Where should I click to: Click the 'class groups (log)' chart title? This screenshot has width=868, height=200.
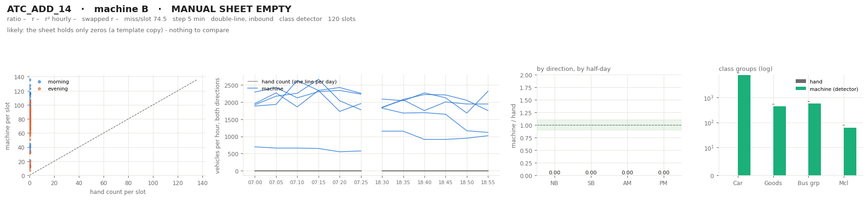[x=745, y=69]
